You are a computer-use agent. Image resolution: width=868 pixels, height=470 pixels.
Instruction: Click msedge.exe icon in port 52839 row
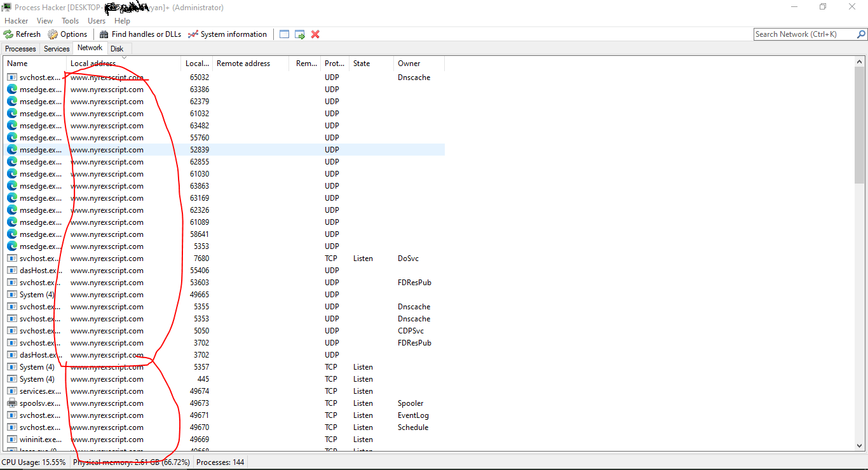(12, 150)
